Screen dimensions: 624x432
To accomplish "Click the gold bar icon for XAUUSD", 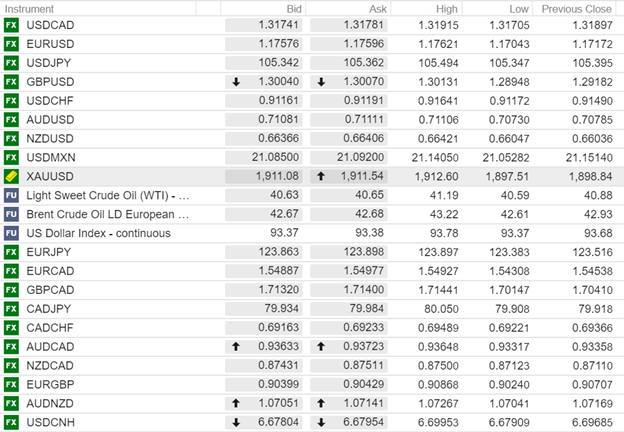I will 12,175.
